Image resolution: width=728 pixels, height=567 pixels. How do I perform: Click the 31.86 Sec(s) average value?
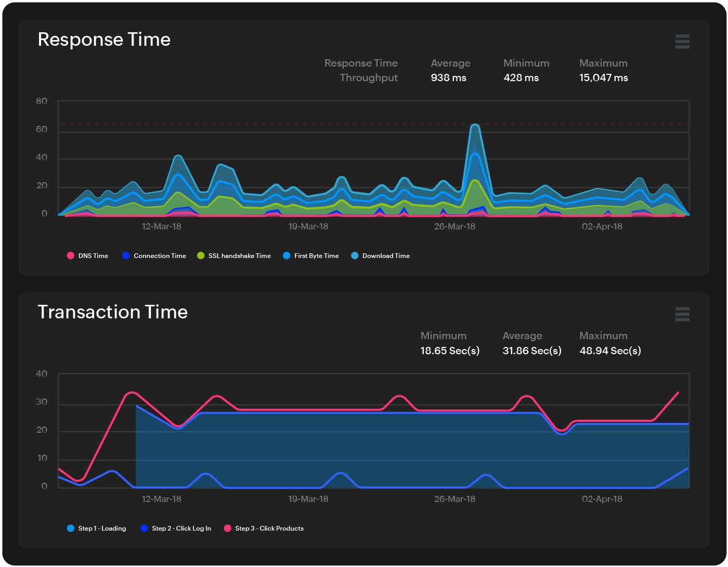(x=532, y=351)
